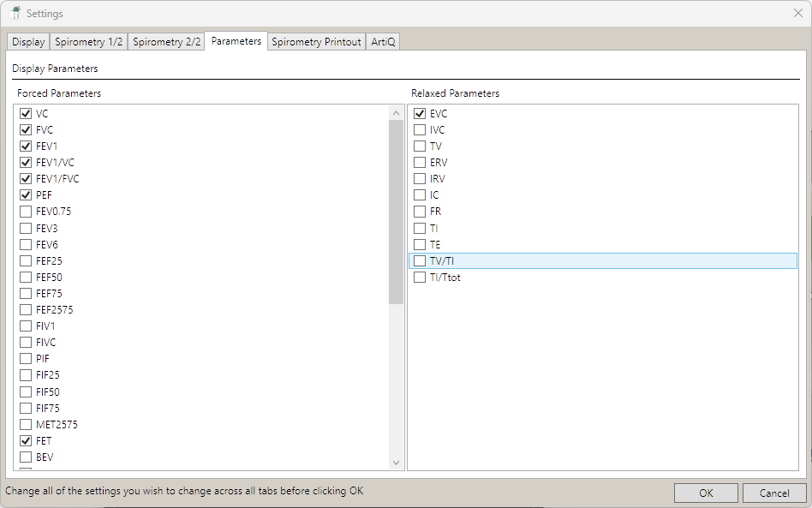Click the OK button
The height and width of the screenshot is (508, 812).
[706, 493]
